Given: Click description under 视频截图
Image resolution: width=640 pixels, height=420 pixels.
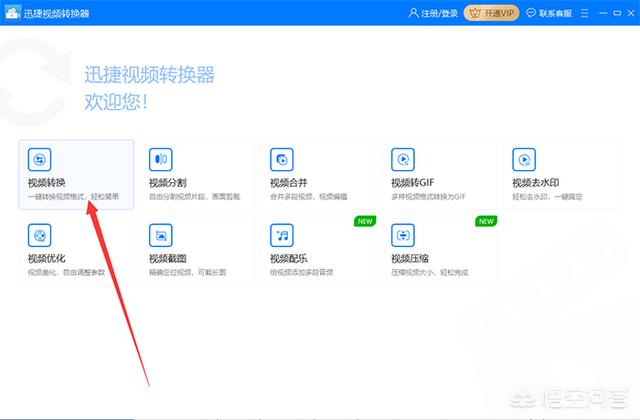Looking at the screenshot, I should point(187,272).
